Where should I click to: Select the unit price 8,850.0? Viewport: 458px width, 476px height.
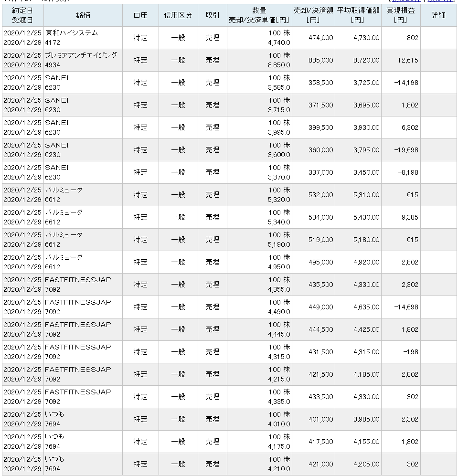pos(279,65)
